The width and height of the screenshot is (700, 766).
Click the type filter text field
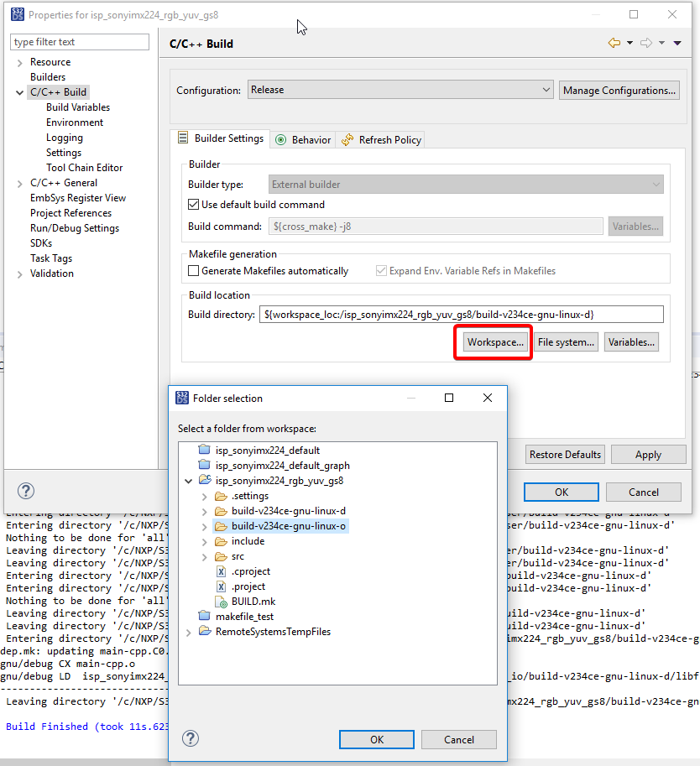coord(80,42)
